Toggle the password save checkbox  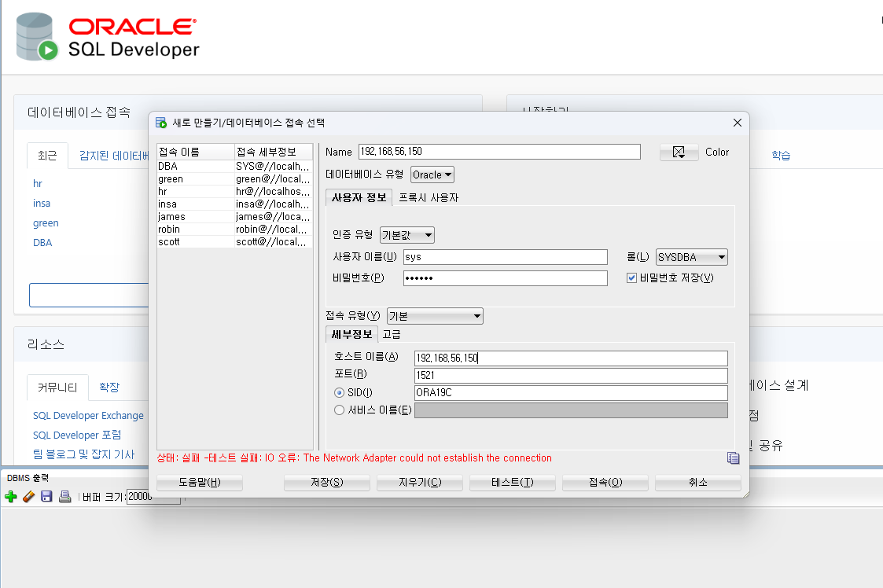click(x=631, y=277)
